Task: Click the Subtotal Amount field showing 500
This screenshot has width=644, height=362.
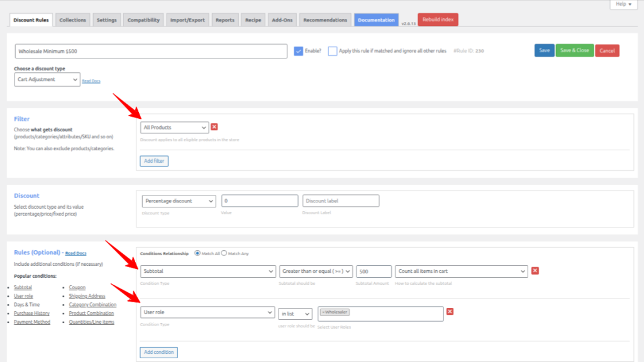Action: (374, 271)
